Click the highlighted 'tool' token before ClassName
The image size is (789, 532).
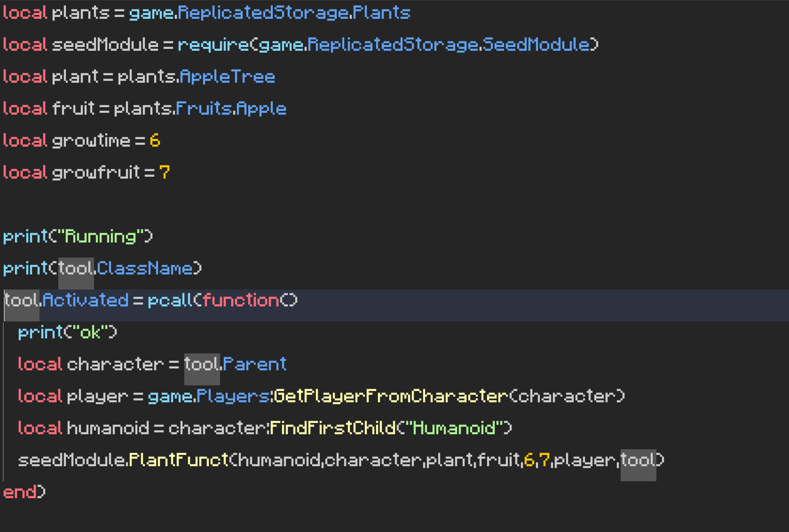tap(75, 268)
